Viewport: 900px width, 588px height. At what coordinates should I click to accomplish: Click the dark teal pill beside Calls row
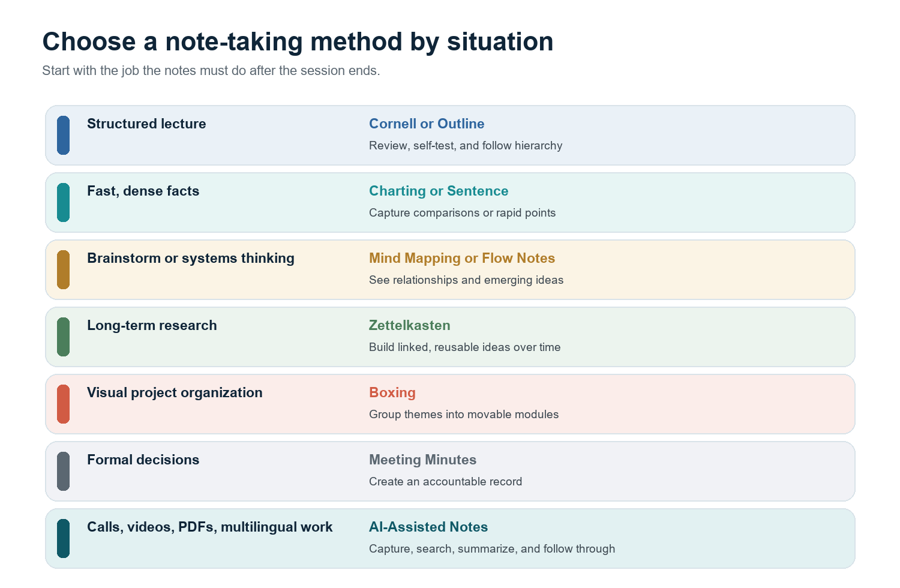coord(63,538)
